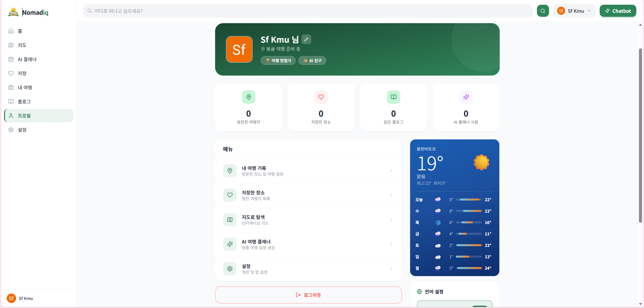Go to AI 플래너 in sidebar
Image resolution: width=644 pixels, height=308 pixels.
tap(39, 59)
